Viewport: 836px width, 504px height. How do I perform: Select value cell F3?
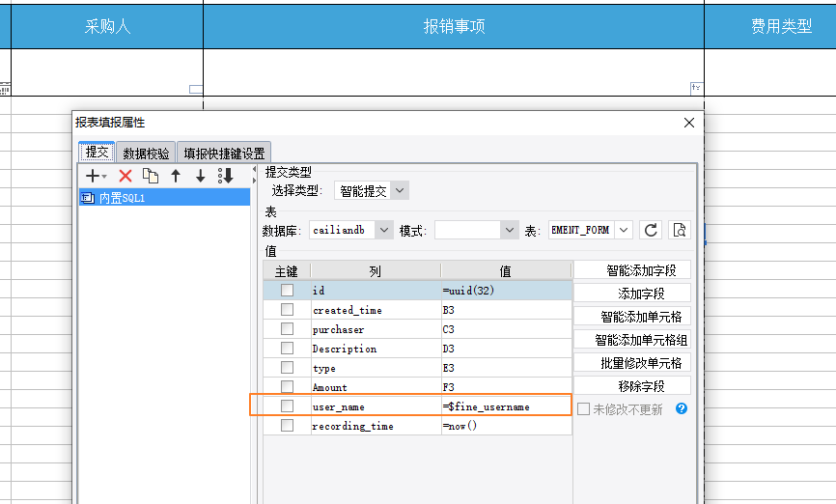pyautogui.click(x=507, y=387)
